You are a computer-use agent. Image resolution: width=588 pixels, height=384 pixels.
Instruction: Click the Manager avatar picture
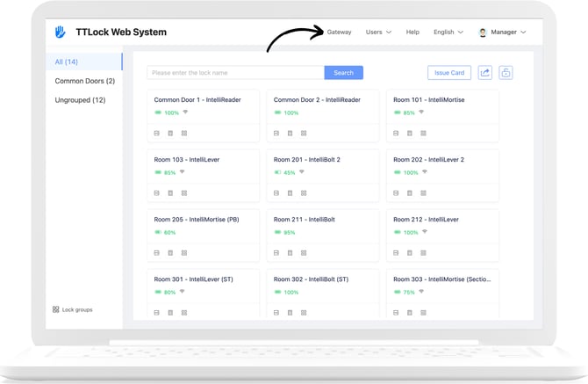(483, 33)
